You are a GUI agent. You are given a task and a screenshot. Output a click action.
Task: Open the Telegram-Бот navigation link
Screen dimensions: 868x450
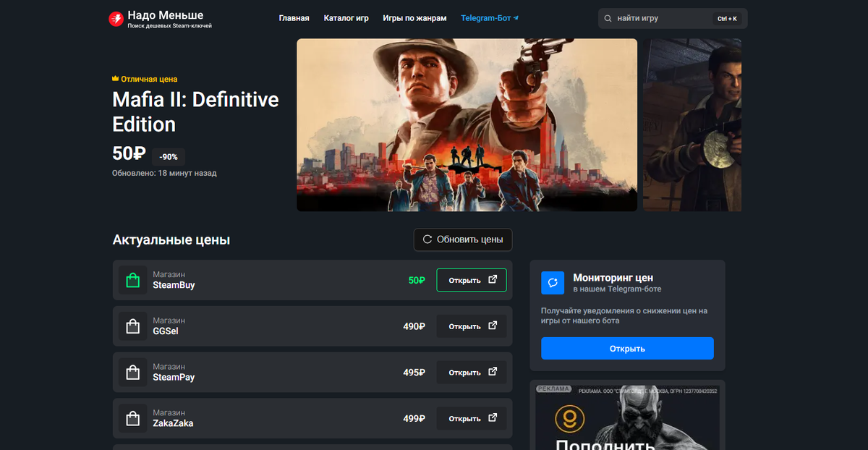pos(490,18)
